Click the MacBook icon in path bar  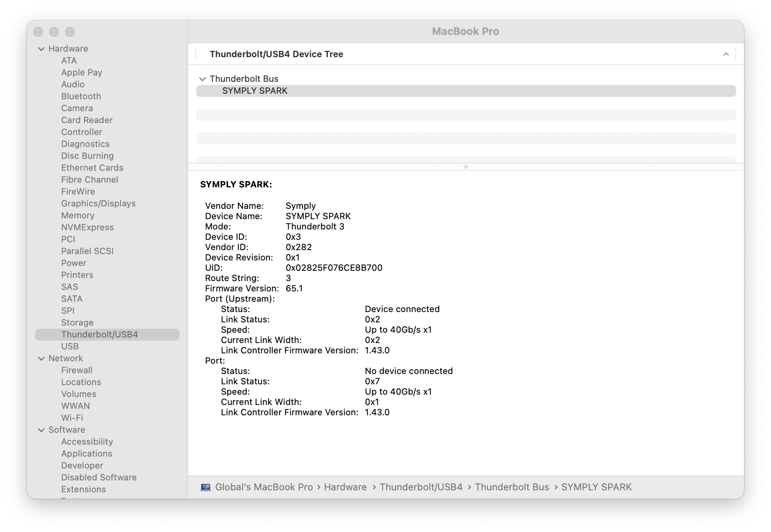(x=206, y=487)
